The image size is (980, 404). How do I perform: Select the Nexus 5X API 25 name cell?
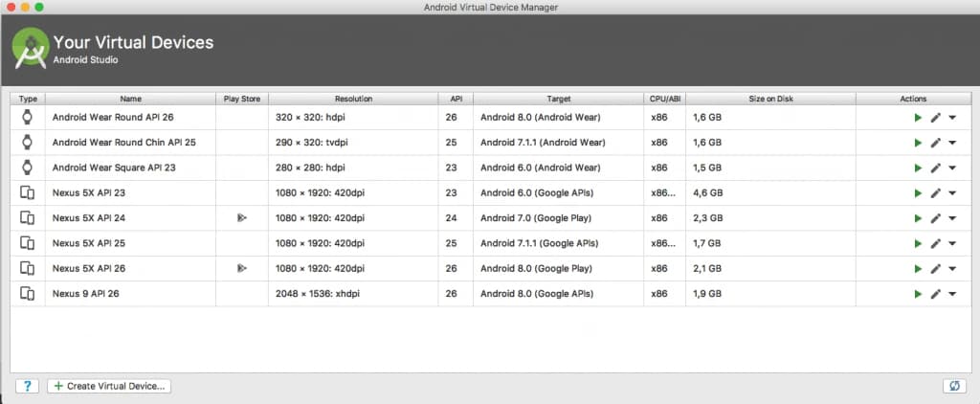(130, 243)
